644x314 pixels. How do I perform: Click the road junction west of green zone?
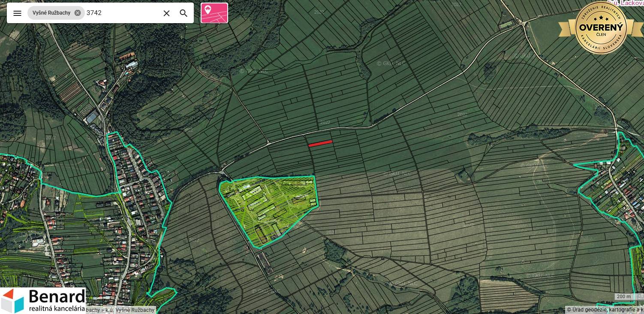[222, 171]
